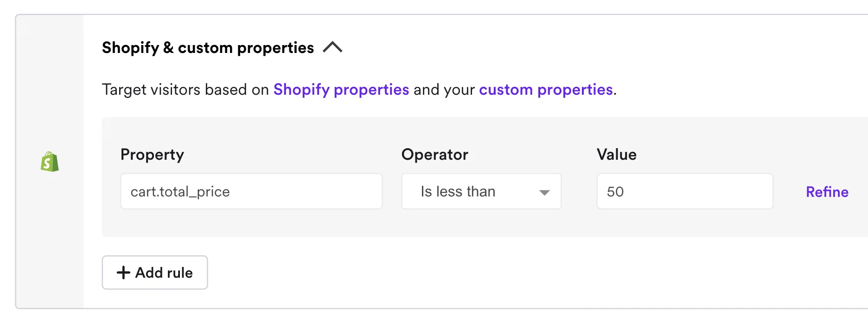Screen dimensions: 868x326
Task: Open the Shopify properties link
Action: (341, 90)
